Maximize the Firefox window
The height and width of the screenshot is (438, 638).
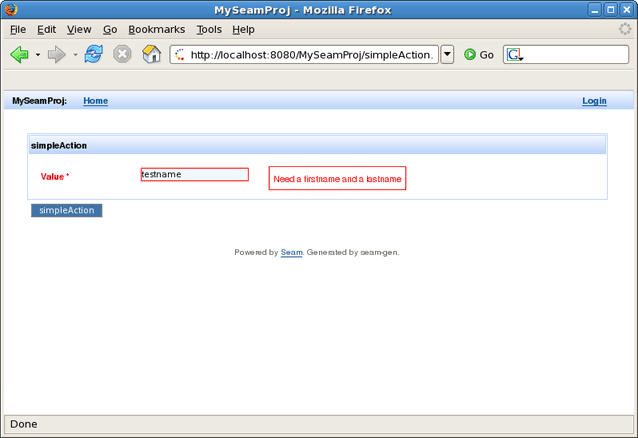click(611, 9)
